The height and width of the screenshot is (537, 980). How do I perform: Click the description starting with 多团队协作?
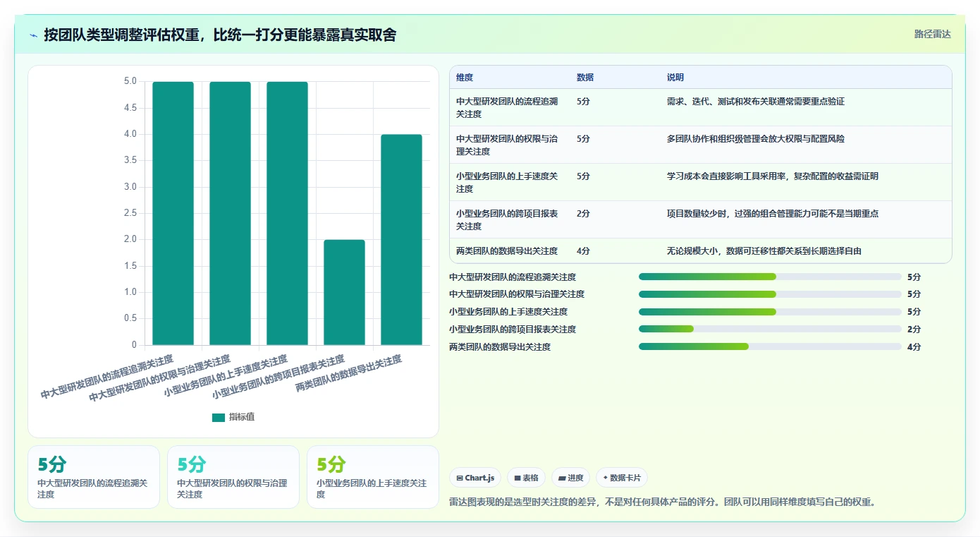coord(756,138)
